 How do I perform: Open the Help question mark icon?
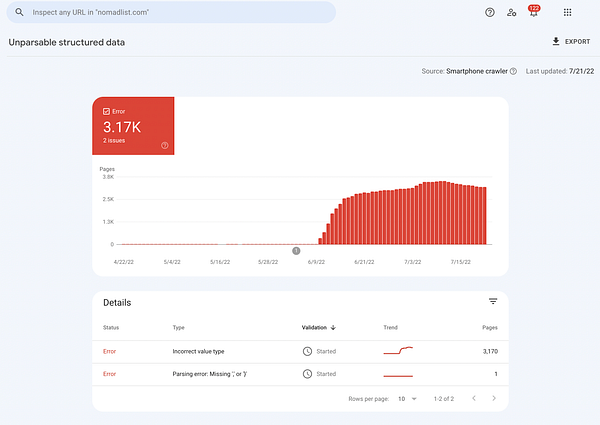point(489,13)
